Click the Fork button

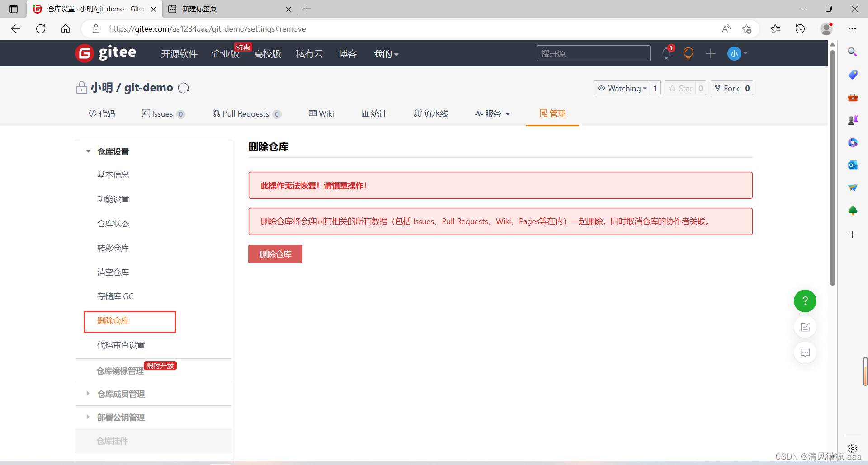[727, 88]
